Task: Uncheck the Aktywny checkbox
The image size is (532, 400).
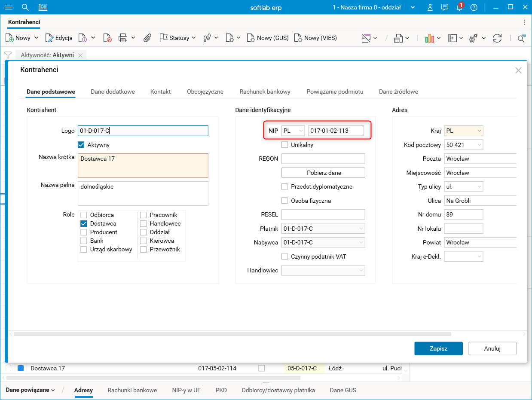Action: (x=81, y=145)
